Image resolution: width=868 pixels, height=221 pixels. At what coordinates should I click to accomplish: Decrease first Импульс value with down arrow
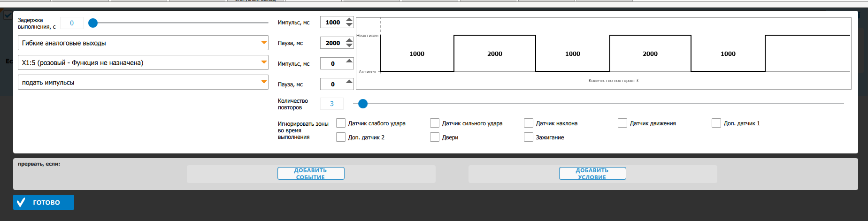(349, 25)
